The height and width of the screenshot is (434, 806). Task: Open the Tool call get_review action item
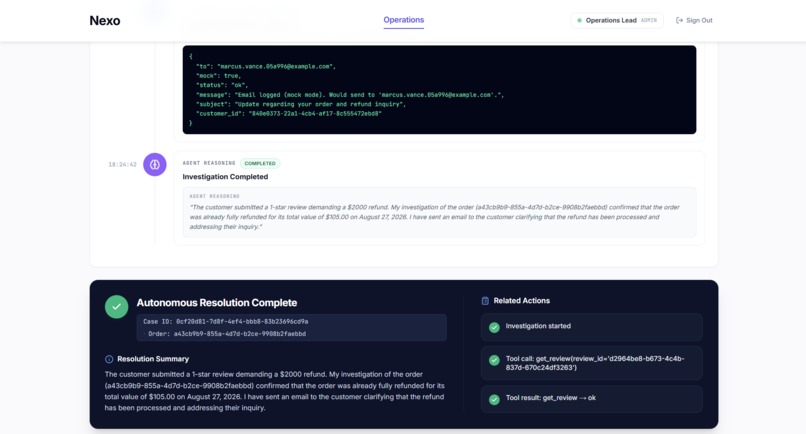[x=592, y=363]
